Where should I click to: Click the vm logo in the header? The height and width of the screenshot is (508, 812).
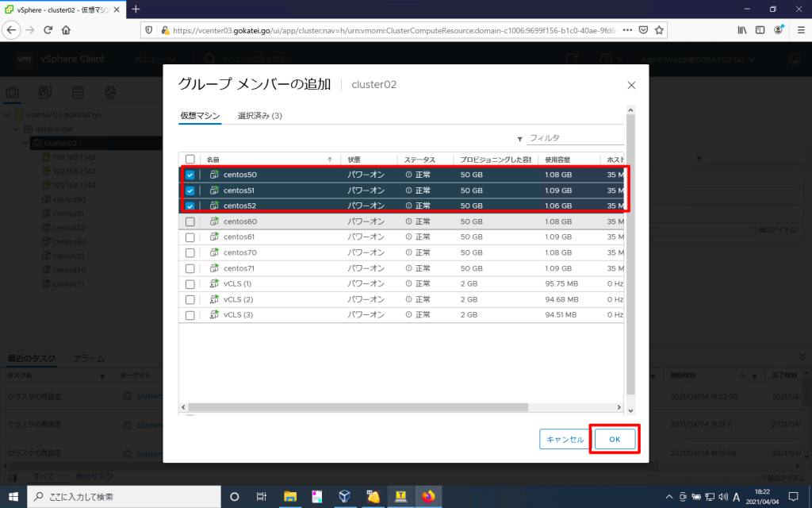(25, 59)
